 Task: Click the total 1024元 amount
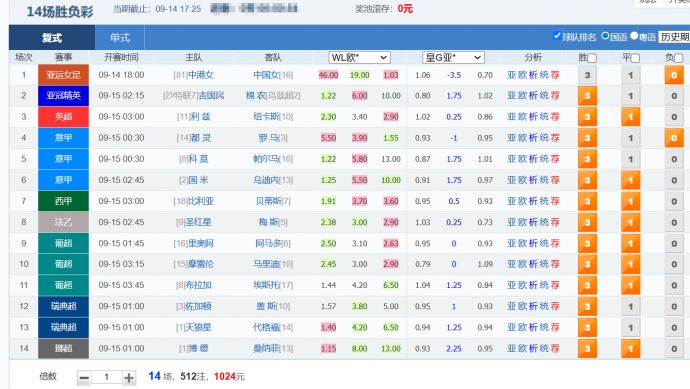(229, 377)
